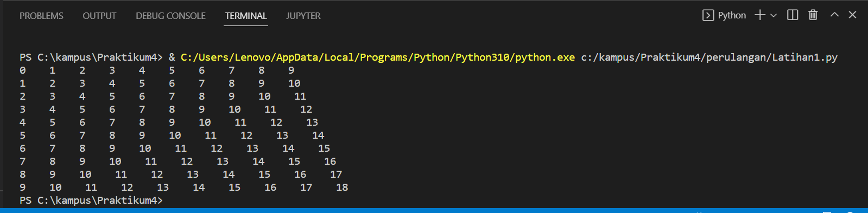Select the Python terminal label
The image size is (868, 213).
click(x=732, y=15)
